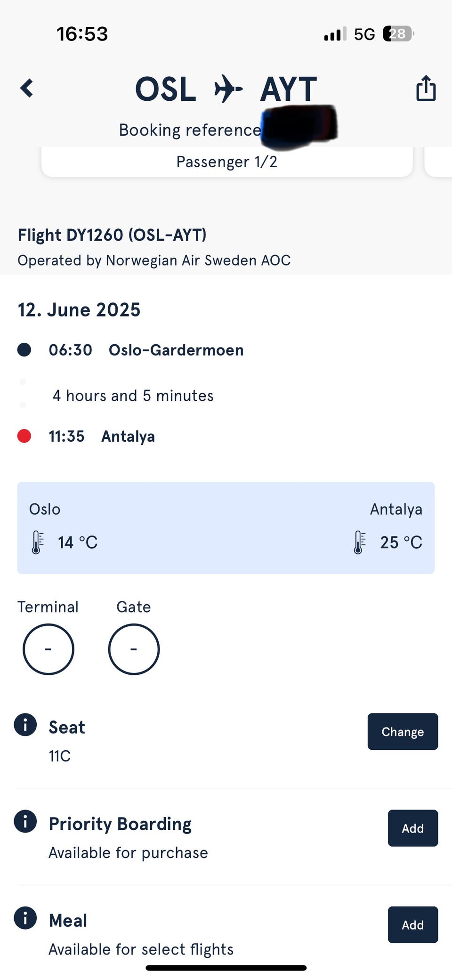This screenshot has height=980, width=452.
Task: Tap the back arrow icon
Action: coord(27,88)
